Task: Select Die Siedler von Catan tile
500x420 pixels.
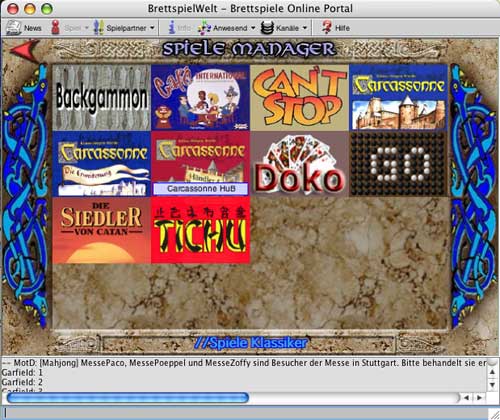Action: pos(102,230)
